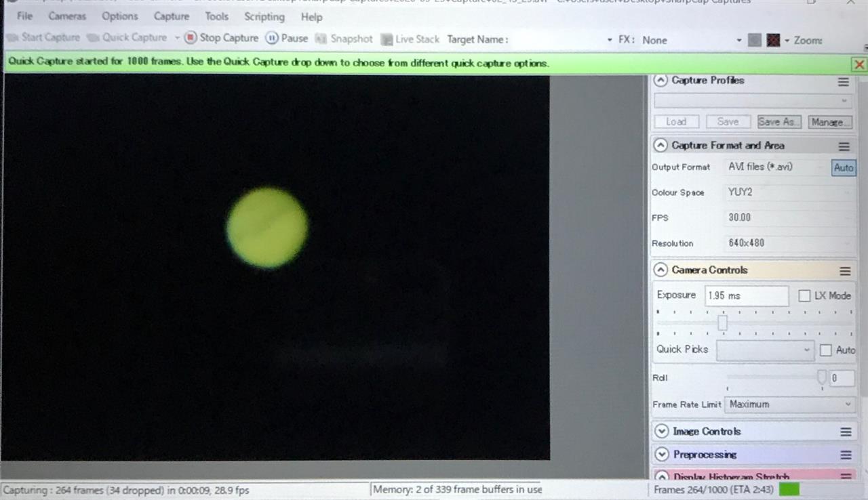Take a Snapshot

coord(344,39)
